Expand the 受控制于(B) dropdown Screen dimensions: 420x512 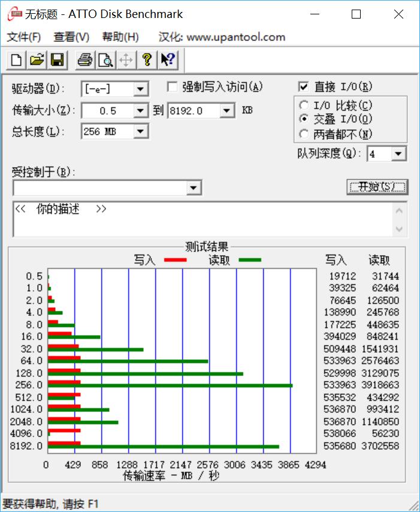click(194, 188)
